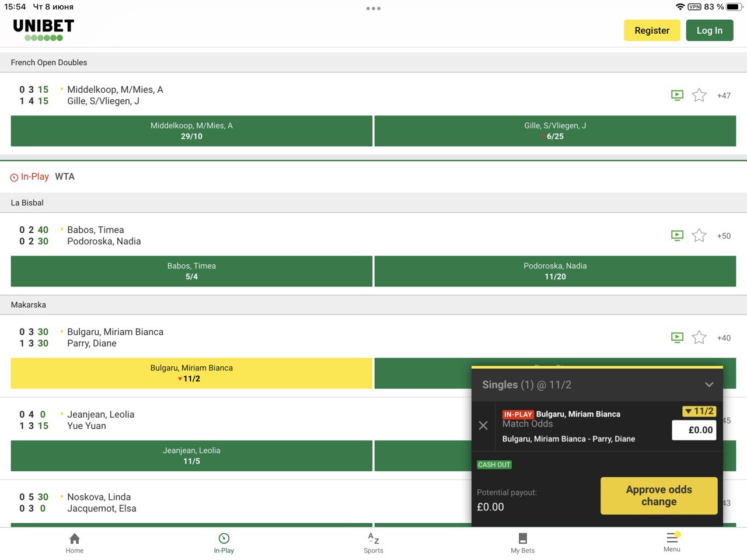Open Middelkoop, M/Mies, A match details

[115, 89]
